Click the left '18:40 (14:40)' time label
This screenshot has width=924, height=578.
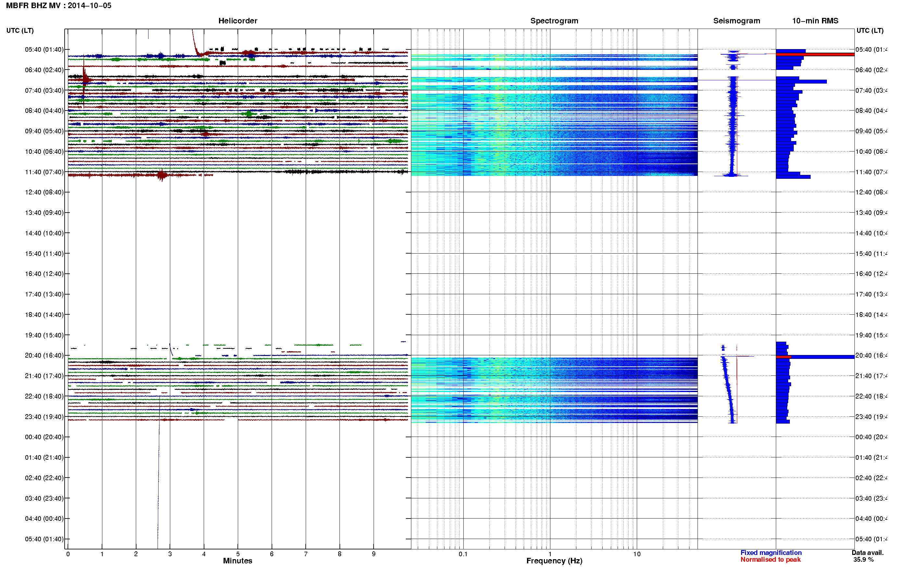pyautogui.click(x=44, y=315)
